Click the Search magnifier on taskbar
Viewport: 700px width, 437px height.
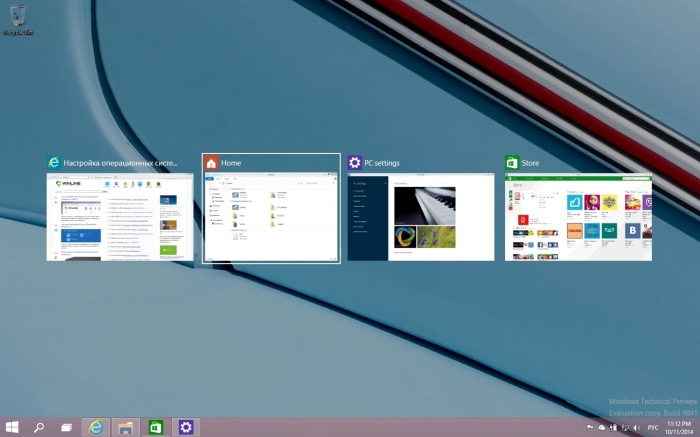[39, 427]
